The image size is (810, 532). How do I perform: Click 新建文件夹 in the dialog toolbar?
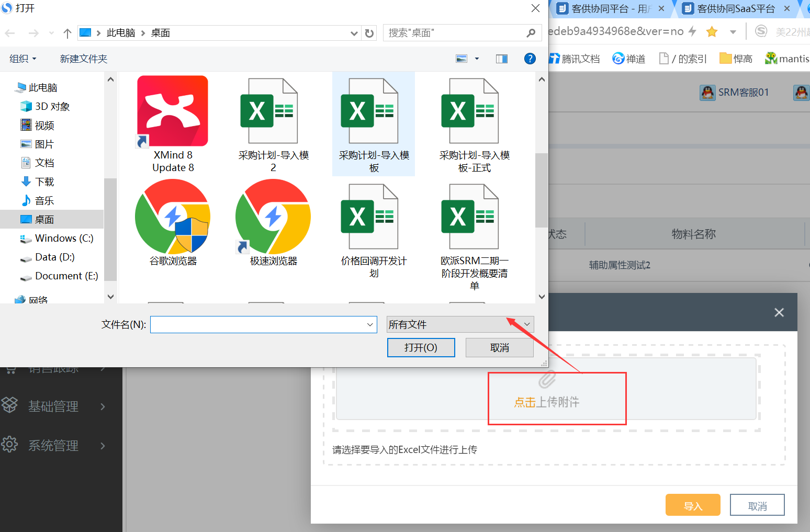pyautogui.click(x=84, y=59)
